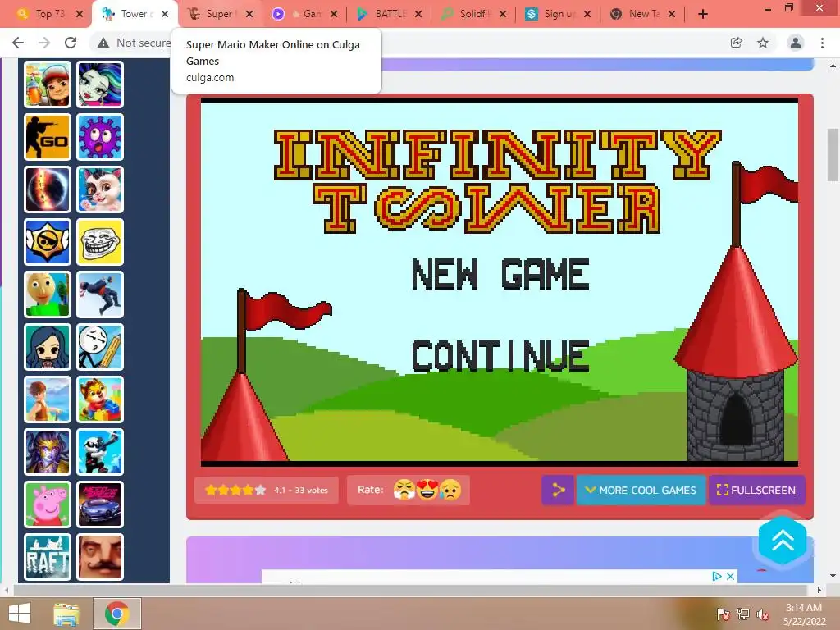Close the Top 73 tab
Image resolution: width=840 pixels, height=630 pixels.
click(x=80, y=14)
